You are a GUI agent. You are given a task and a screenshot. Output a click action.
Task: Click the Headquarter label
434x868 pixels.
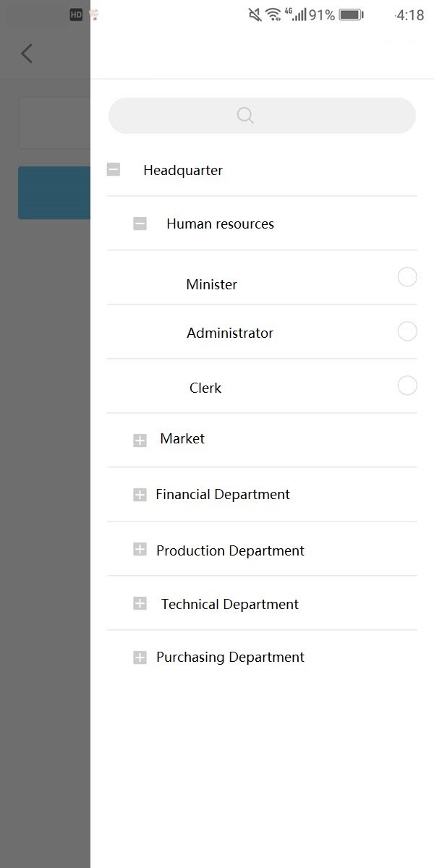(x=183, y=170)
